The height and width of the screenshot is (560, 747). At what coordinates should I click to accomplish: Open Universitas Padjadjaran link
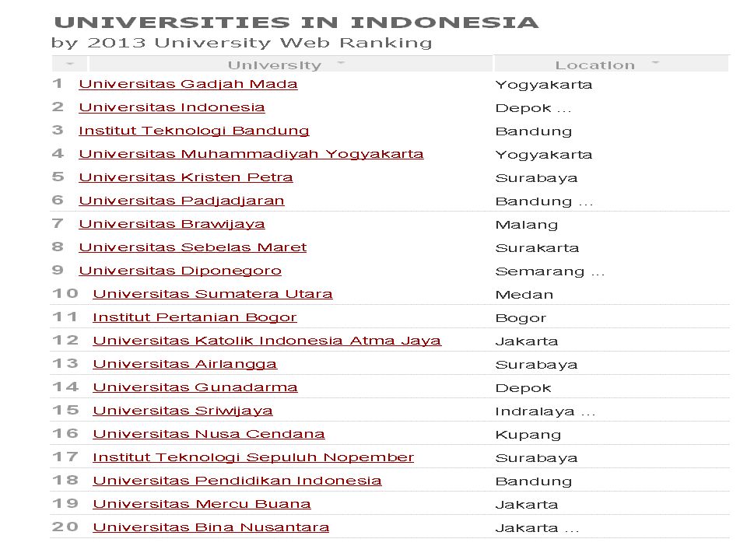point(181,201)
